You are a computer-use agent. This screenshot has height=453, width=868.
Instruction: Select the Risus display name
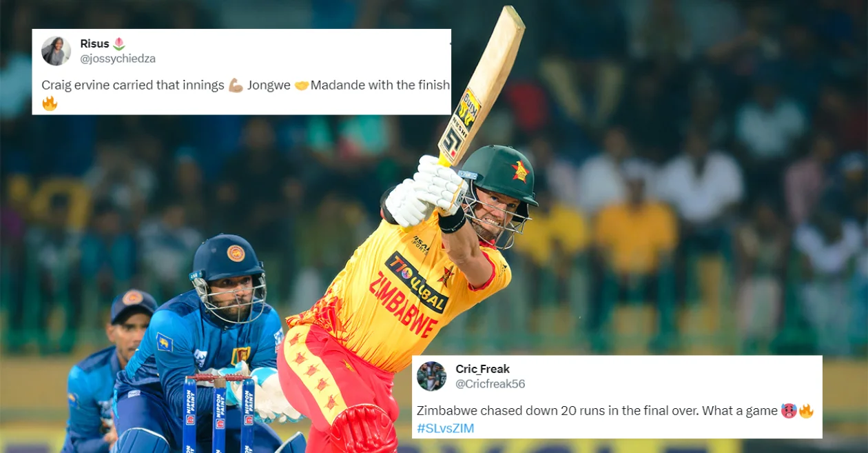95,43
